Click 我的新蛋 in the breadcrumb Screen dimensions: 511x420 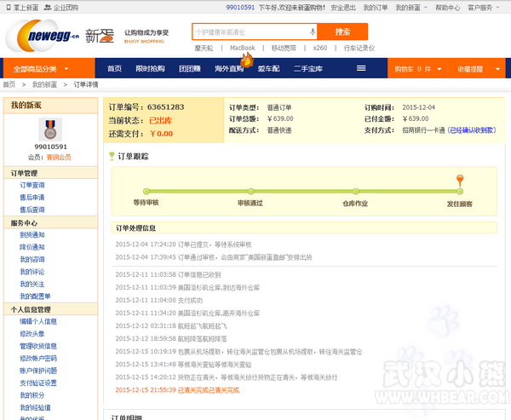click(44, 84)
